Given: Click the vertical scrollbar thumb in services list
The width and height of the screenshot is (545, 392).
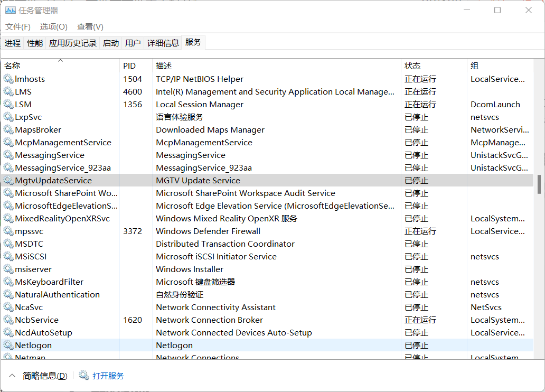Looking at the screenshot, I should (539, 184).
